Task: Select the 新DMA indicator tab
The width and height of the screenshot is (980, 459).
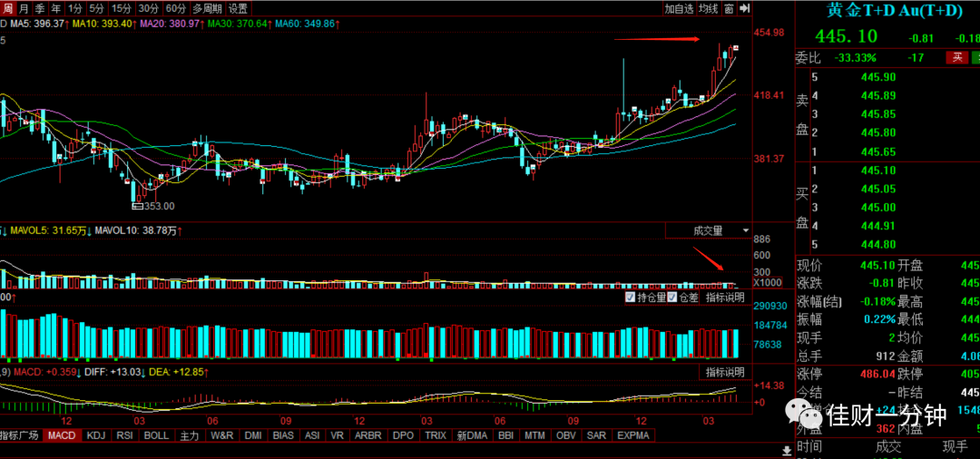Action: point(471,435)
